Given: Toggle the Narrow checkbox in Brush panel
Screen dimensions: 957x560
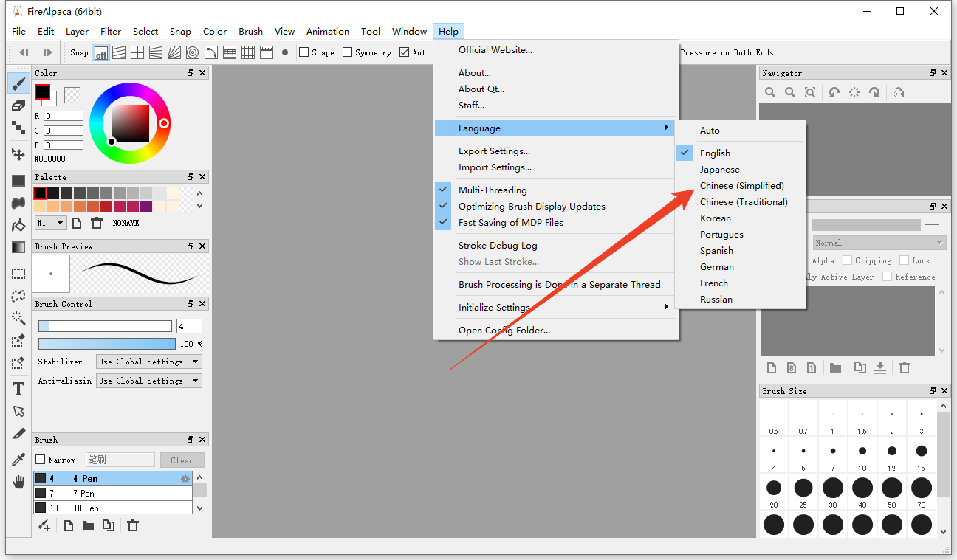Looking at the screenshot, I should [41, 460].
